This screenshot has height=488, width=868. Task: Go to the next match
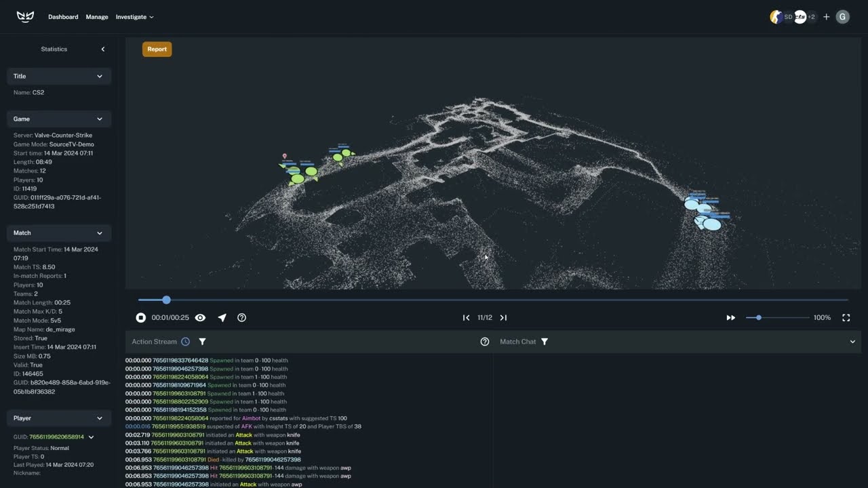503,317
